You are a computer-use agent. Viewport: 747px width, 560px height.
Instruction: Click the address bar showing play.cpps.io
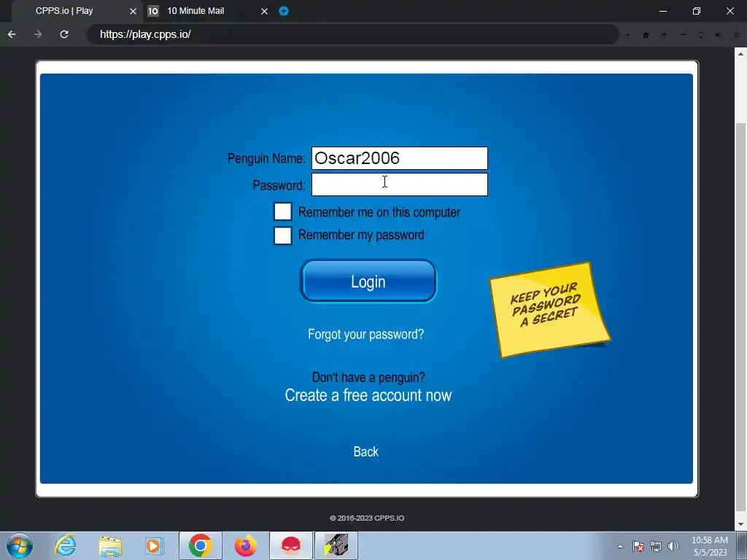(x=352, y=34)
